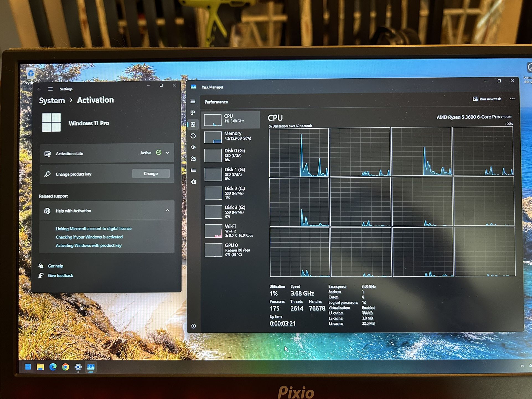Click Change product key button

pyautogui.click(x=151, y=174)
